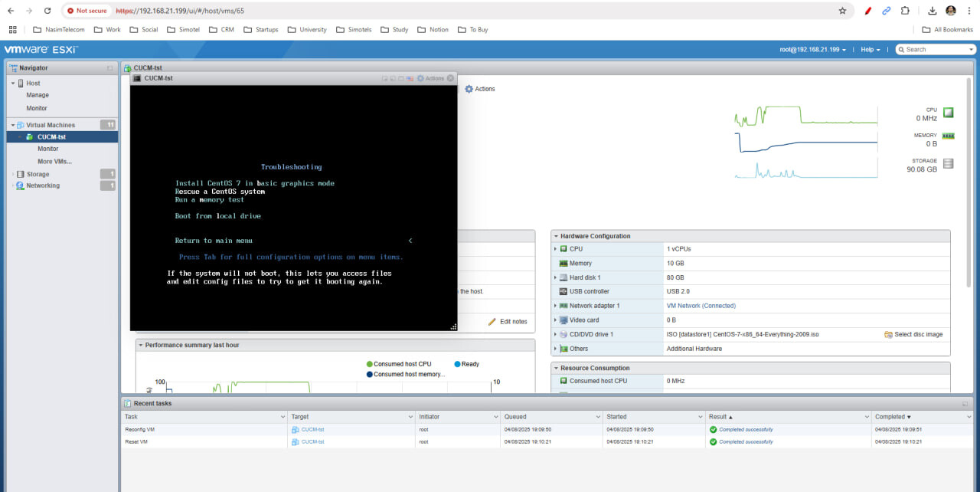Toggle the Ready legend item

coord(466,364)
